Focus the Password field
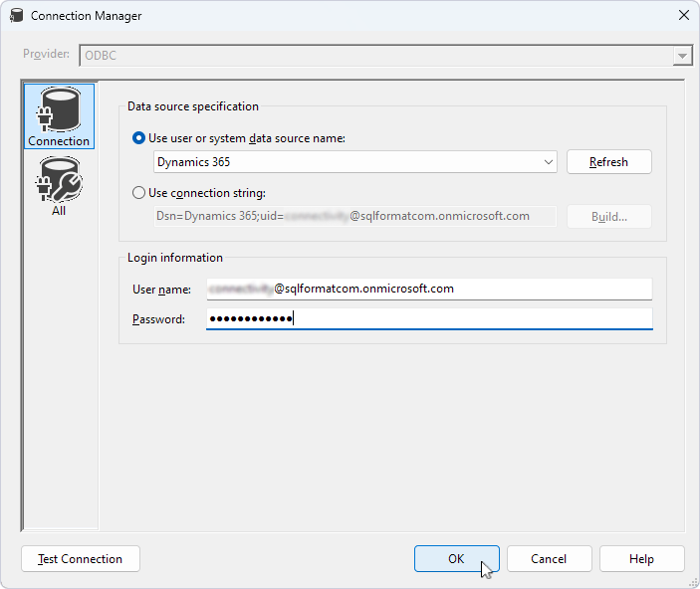The image size is (700, 589). click(x=429, y=319)
